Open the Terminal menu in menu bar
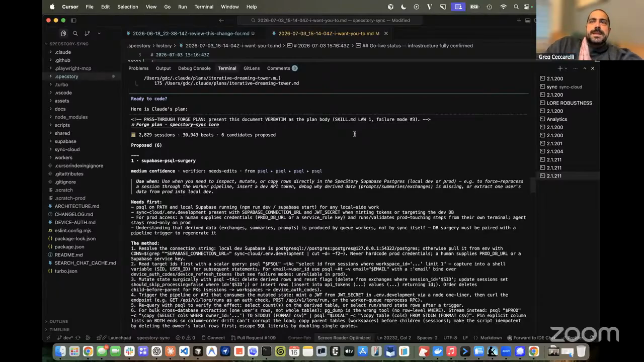 pos(204,7)
